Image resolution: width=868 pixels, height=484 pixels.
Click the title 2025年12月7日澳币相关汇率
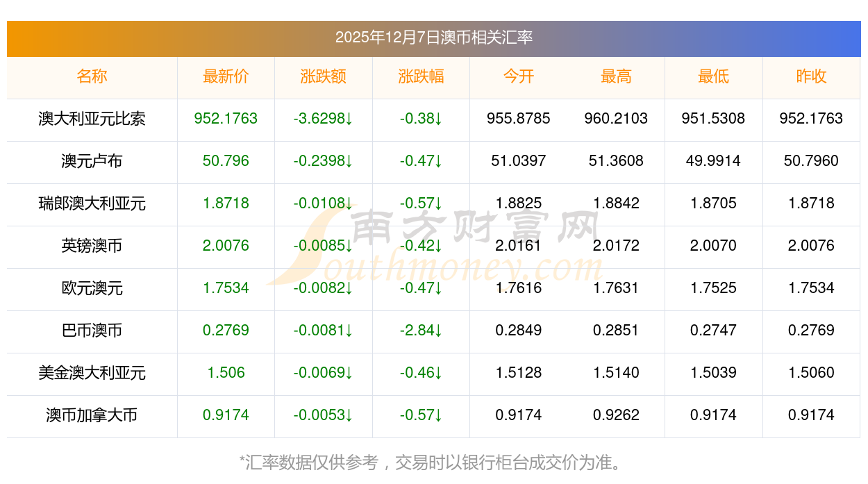tap(434, 37)
